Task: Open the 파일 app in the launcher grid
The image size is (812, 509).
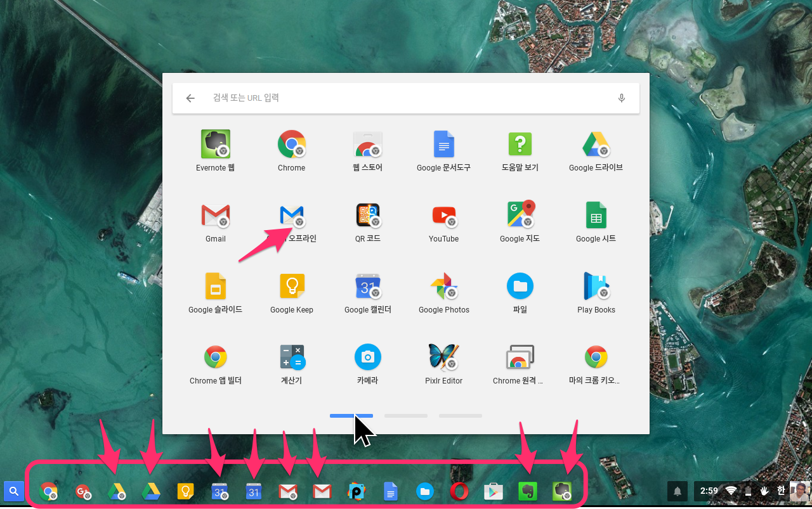Action: [520, 293]
